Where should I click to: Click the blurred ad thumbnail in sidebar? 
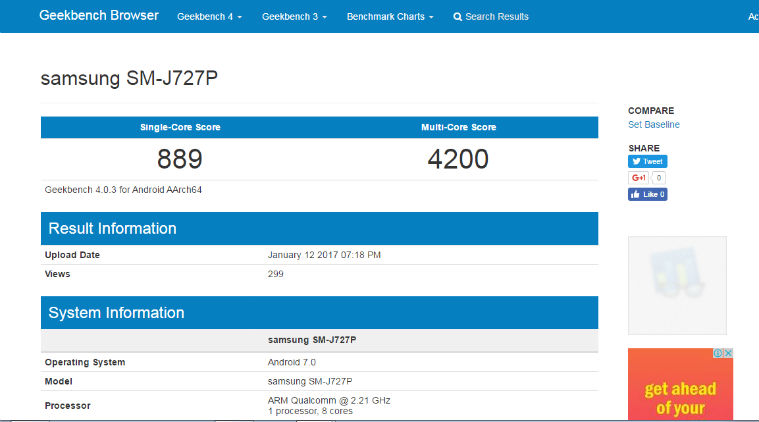(x=677, y=285)
